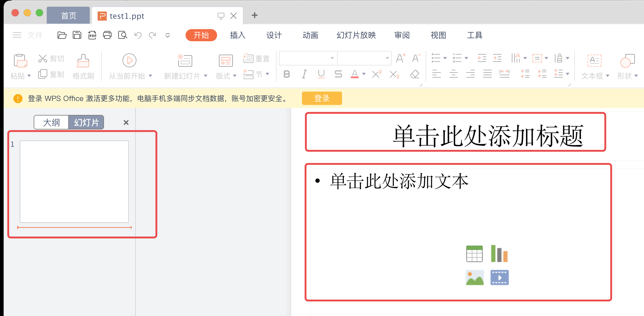Toggle Italic formatting
644x316 pixels.
point(304,74)
